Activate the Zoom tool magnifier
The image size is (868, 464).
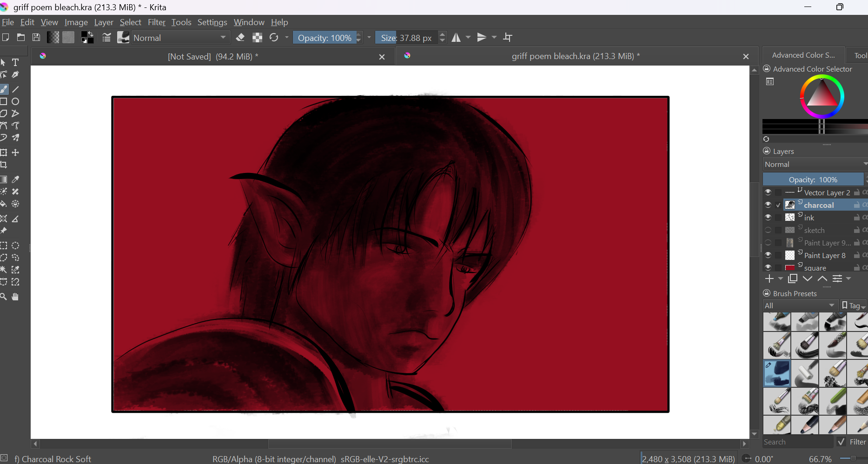[4, 297]
